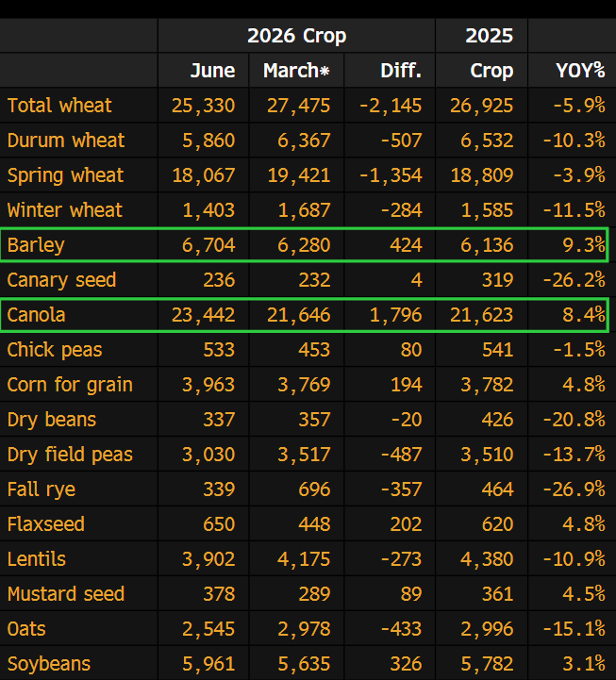Screen dimensions: 616x680
Task: Click the Oats YOY% value -15.1%
Action: tap(574, 629)
